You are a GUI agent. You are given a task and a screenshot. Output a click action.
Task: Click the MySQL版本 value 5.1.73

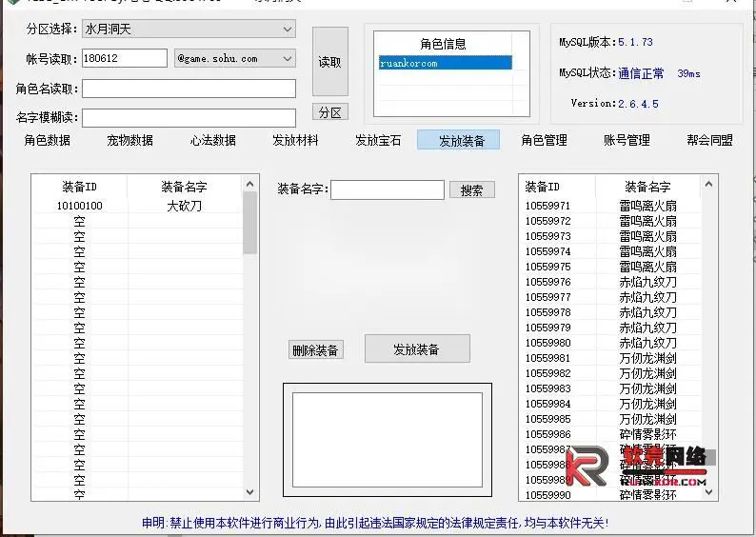(635, 42)
